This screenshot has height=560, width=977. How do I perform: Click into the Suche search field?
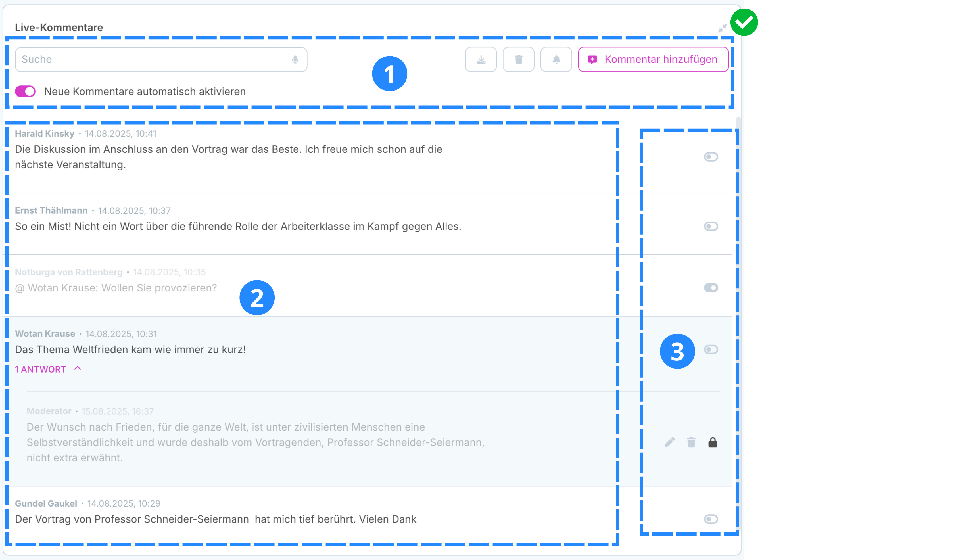click(x=154, y=60)
